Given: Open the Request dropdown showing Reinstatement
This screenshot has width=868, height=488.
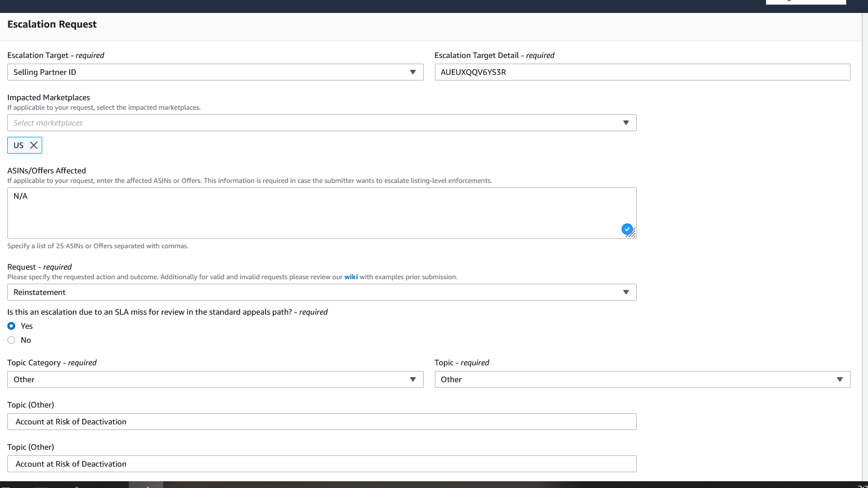Looking at the screenshot, I should pyautogui.click(x=322, y=292).
